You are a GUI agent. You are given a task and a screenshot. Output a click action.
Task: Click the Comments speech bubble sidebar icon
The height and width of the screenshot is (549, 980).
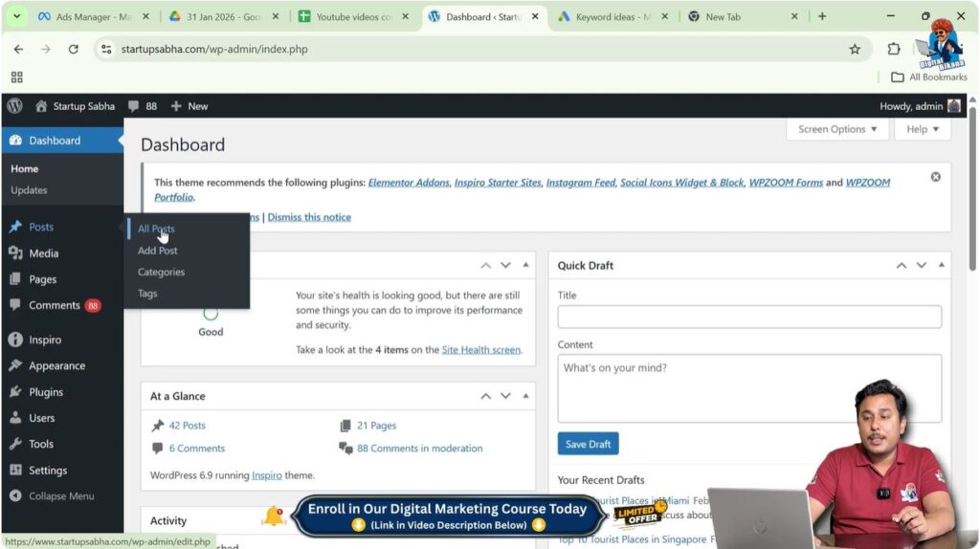pos(15,305)
